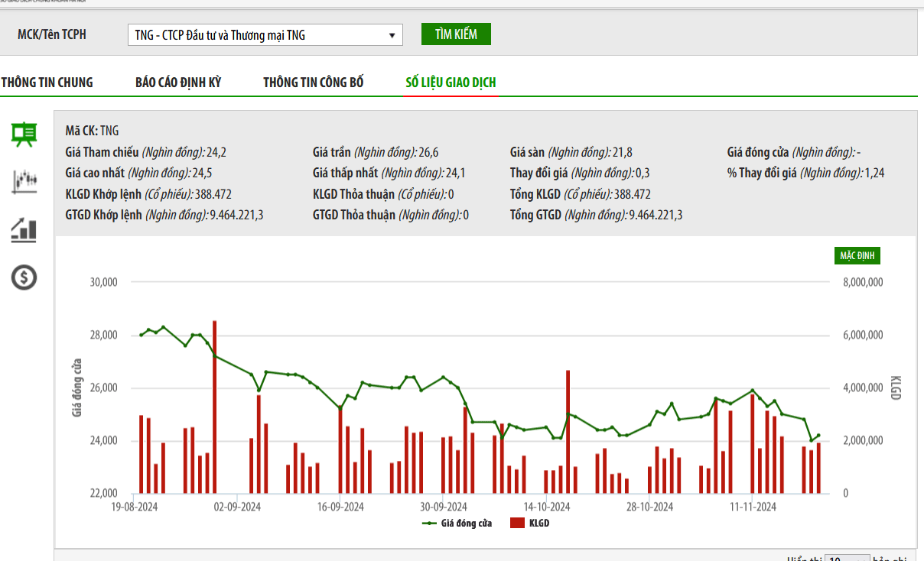The height and width of the screenshot is (561, 924).
Task: Expand the stock selector dropdown arrow
Action: 392,35
